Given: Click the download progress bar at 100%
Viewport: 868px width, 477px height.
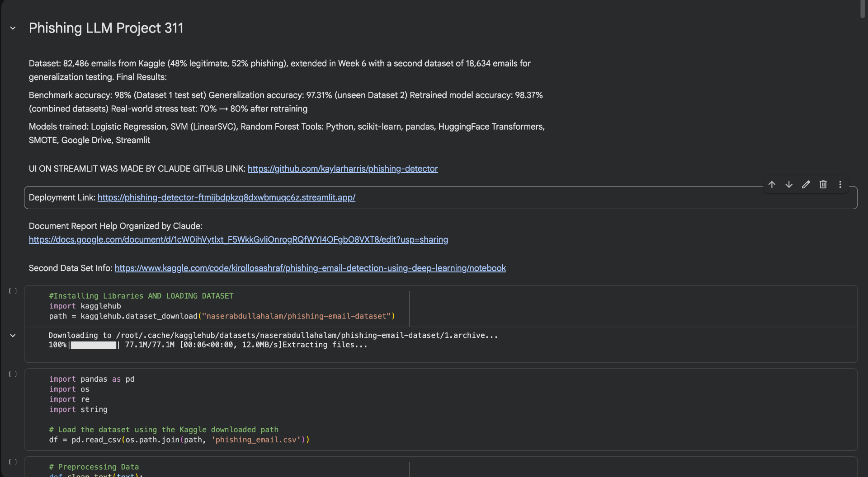Looking at the screenshot, I should click(x=94, y=345).
